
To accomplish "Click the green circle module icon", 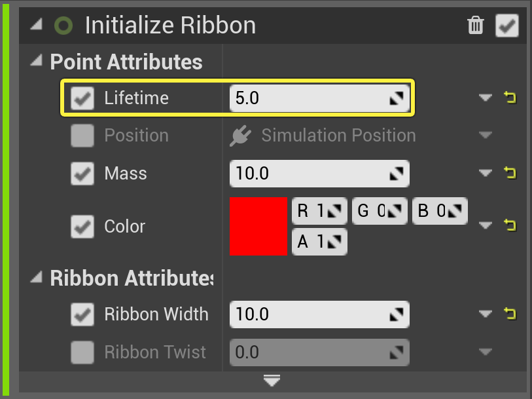I will [x=63, y=26].
